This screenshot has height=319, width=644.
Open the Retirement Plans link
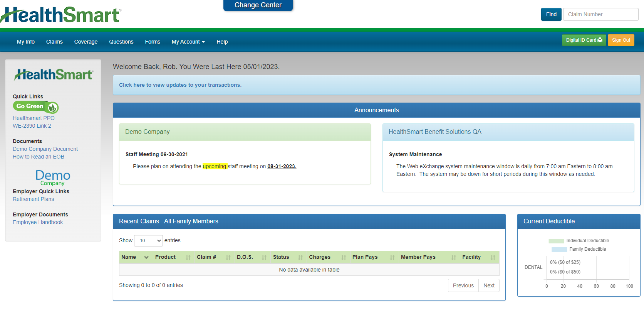(34, 199)
